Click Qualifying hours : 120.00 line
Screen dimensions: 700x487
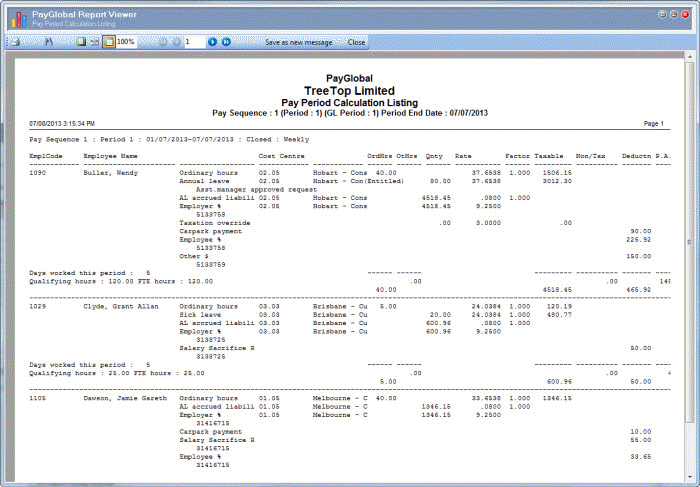(x=121, y=282)
